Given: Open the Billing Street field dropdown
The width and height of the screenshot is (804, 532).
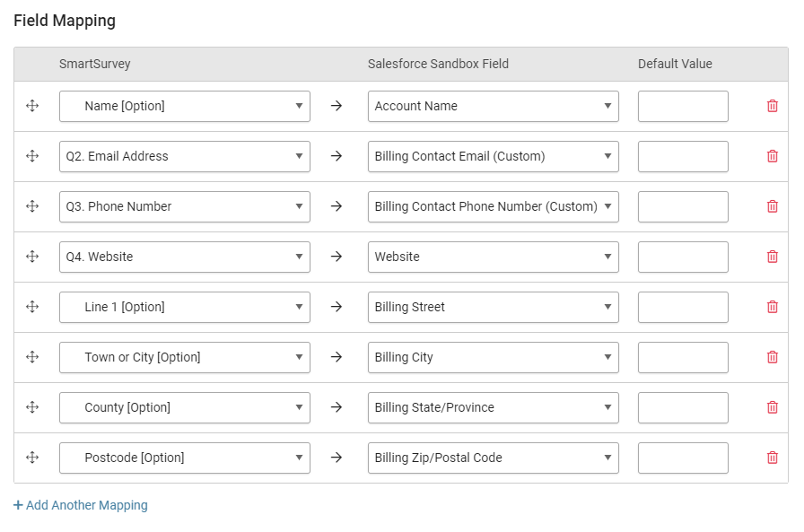Looking at the screenshot, I should point(494,307).
